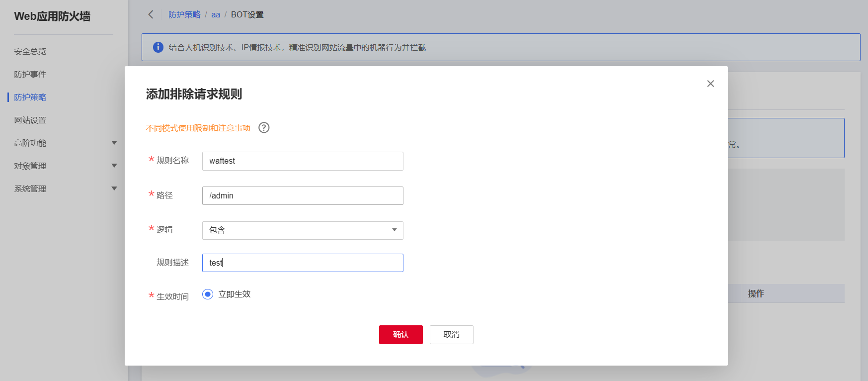Click the 操作 column header
Screen dimensions: 868x381
pyautogui.click(x=756, y=294)
